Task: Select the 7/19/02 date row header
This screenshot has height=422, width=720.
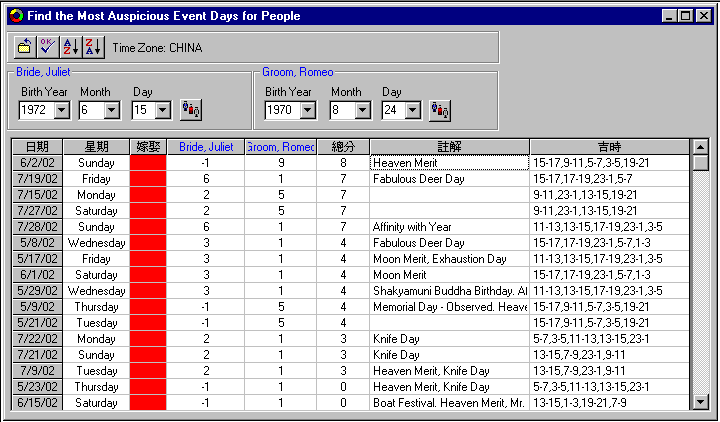Action: pos(36,179)
